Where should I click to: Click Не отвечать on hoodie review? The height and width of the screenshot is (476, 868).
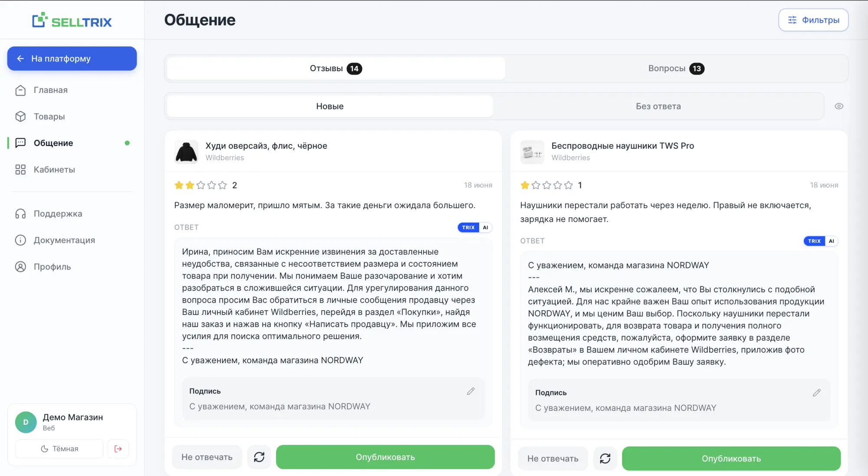(x=207, y=457)
